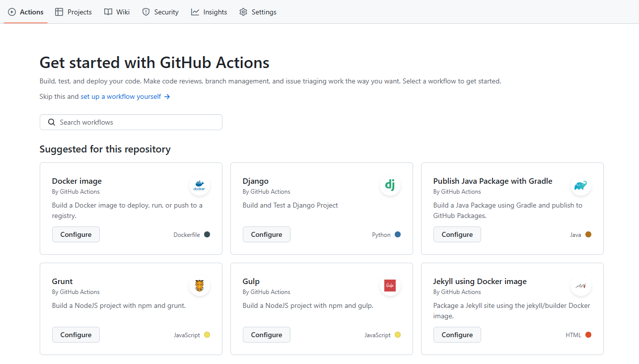
Task: Configure the Django workflow
Action: [x=267, y=234]
